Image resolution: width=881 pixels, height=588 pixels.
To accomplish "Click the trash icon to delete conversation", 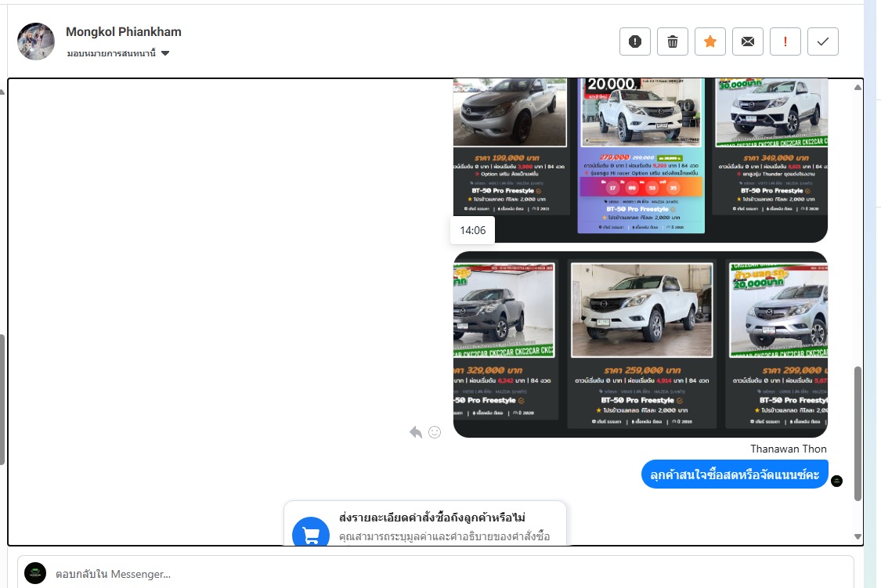I will (x=673, y=41).
